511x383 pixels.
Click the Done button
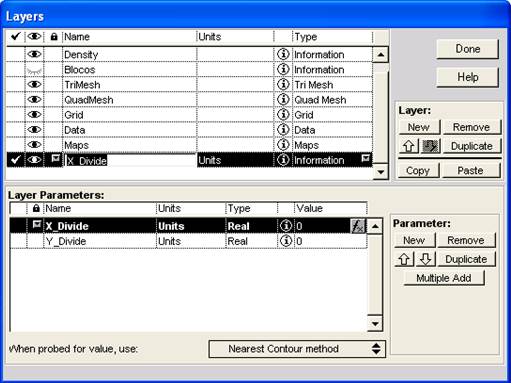pyautogui.click(x=467, y=49)
